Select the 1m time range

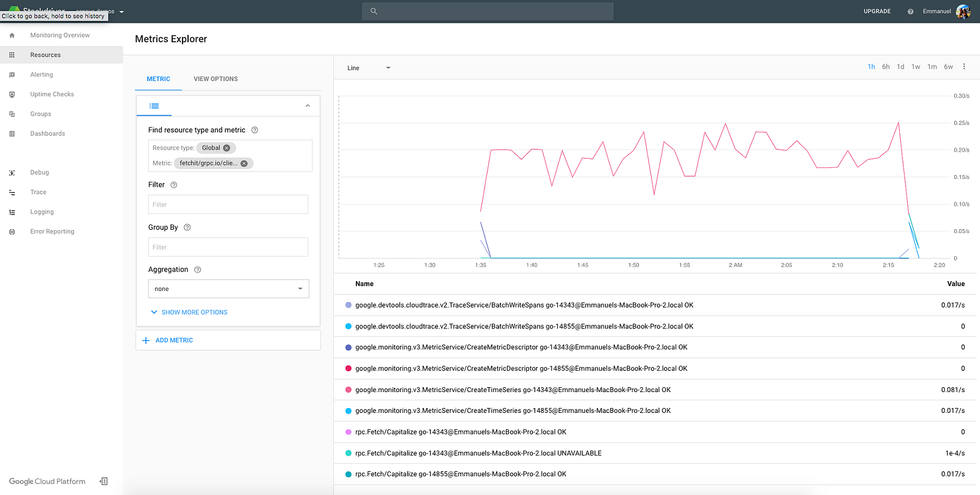point(932,67)
